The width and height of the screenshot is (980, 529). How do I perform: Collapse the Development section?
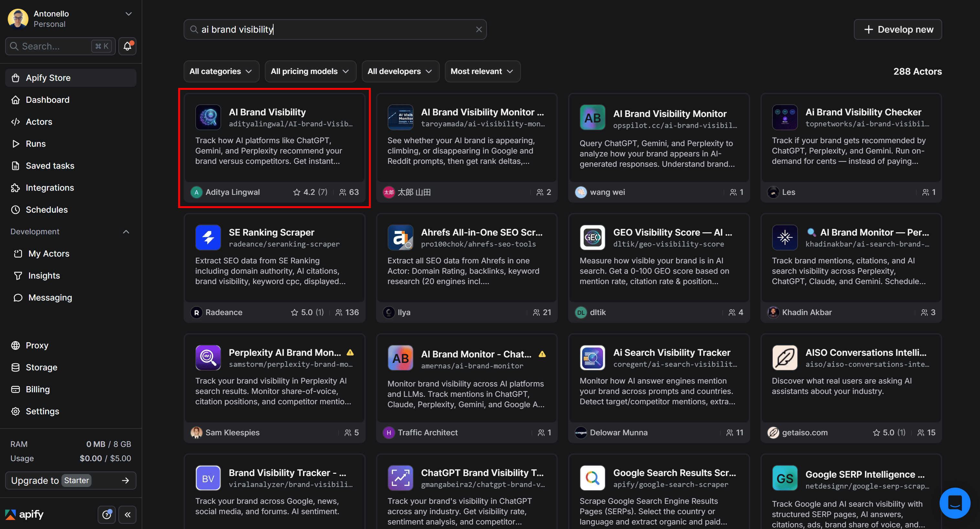pos(126,232)
